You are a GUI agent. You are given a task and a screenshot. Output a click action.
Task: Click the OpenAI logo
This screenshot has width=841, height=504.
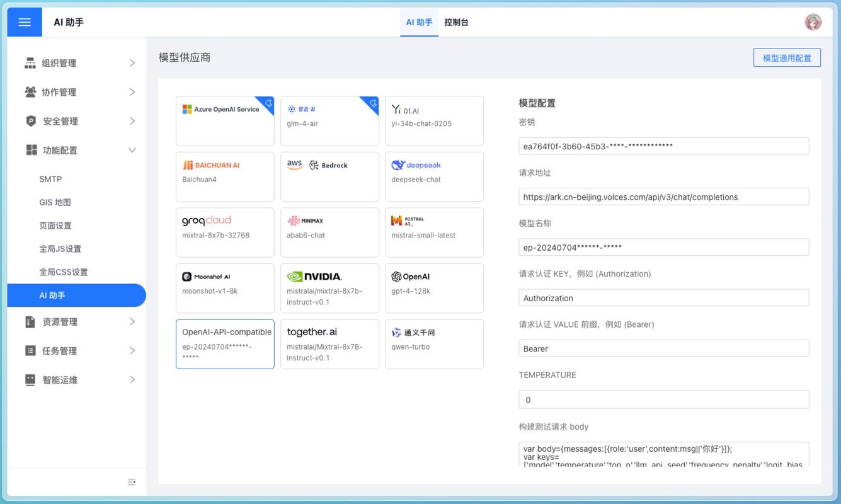click(410, 277)
